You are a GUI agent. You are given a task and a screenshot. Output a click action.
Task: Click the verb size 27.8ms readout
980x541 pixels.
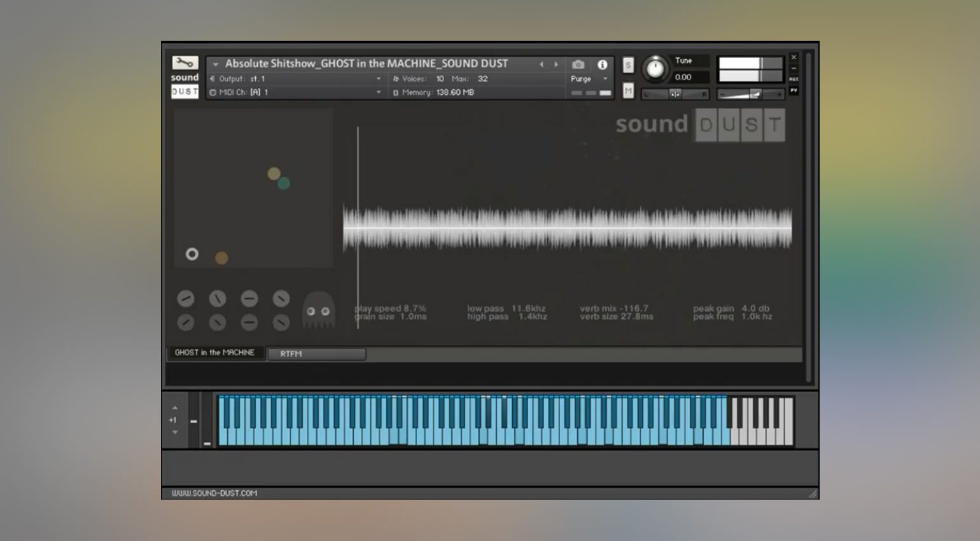tap(616, 316)
